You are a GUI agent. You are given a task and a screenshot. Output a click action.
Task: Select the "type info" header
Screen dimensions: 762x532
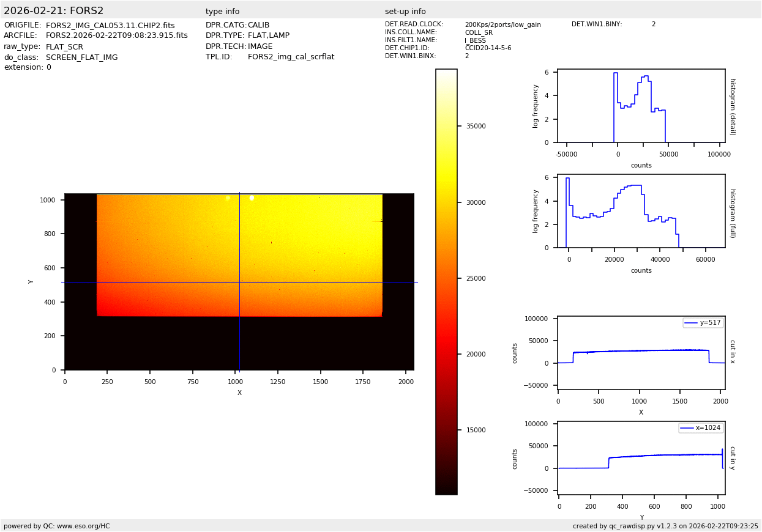[222, 12]
